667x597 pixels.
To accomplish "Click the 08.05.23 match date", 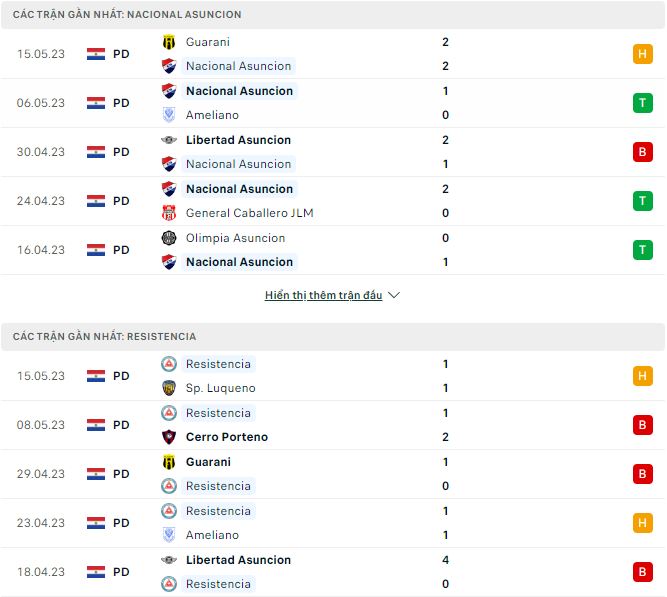I will (x=41, y=425).
